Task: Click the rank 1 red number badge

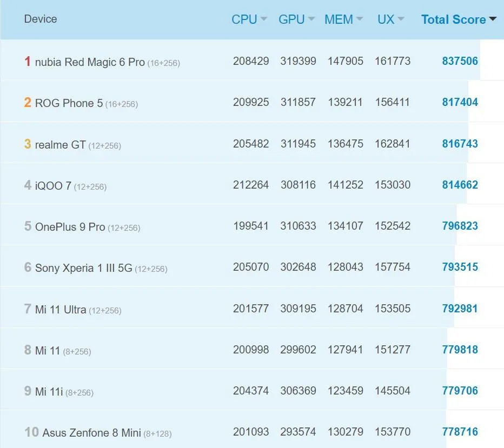Action: (28, 62)
